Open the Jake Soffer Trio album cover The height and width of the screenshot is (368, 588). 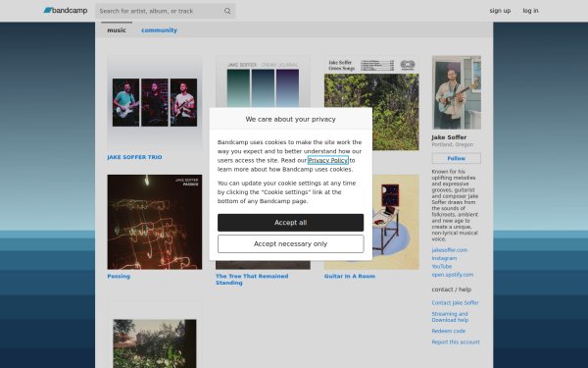[x=155, y=103]
